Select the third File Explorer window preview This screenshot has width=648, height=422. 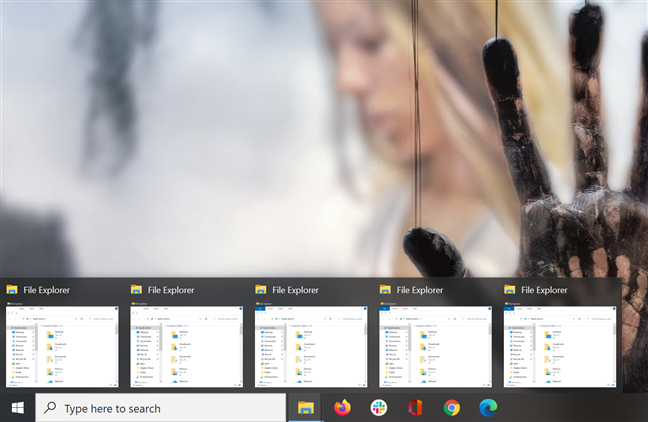[x=311, y=347]
